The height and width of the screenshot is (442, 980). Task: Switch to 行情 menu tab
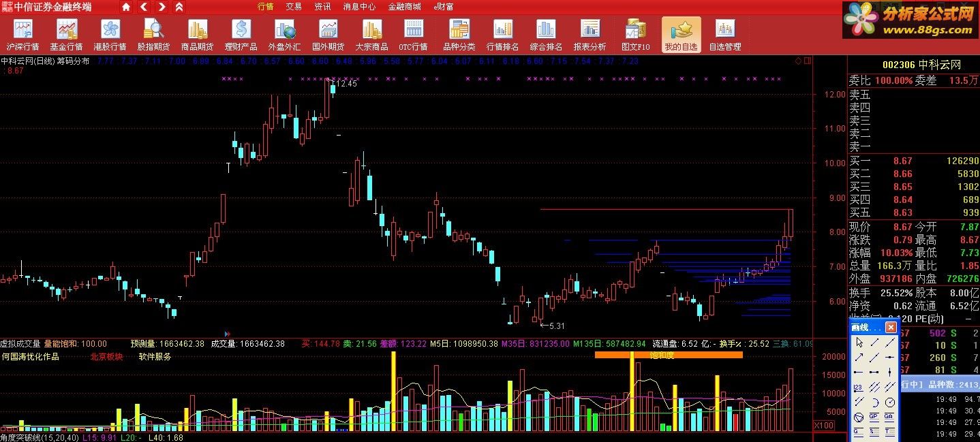tap(265, 7)
